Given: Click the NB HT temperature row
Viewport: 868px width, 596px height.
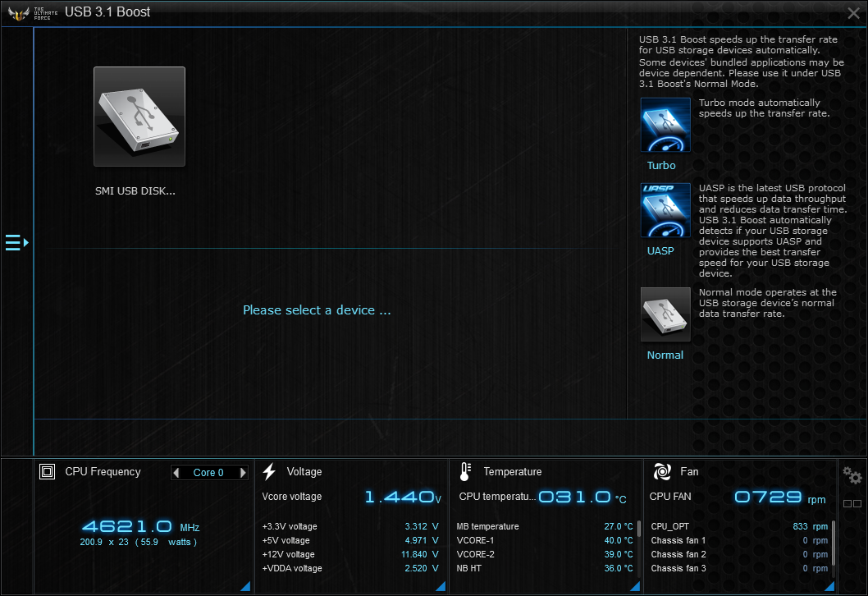Looking at the screenshot, I should (x=545, y=568).
